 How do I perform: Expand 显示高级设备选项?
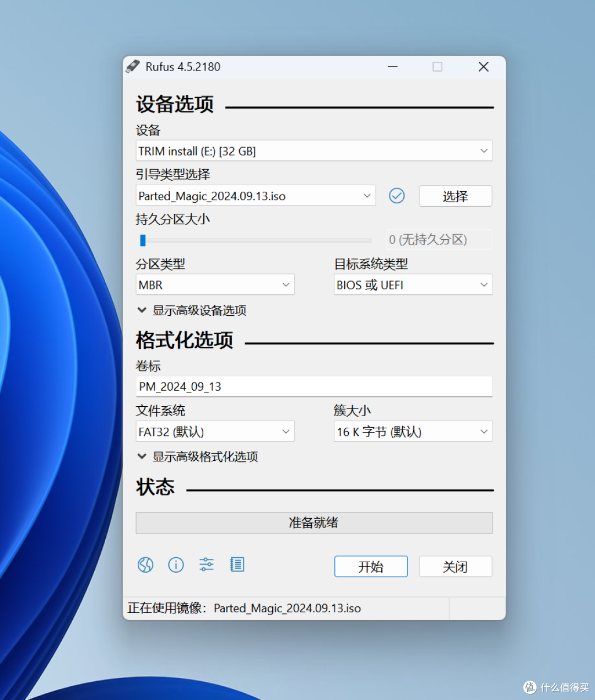point(192,310)
